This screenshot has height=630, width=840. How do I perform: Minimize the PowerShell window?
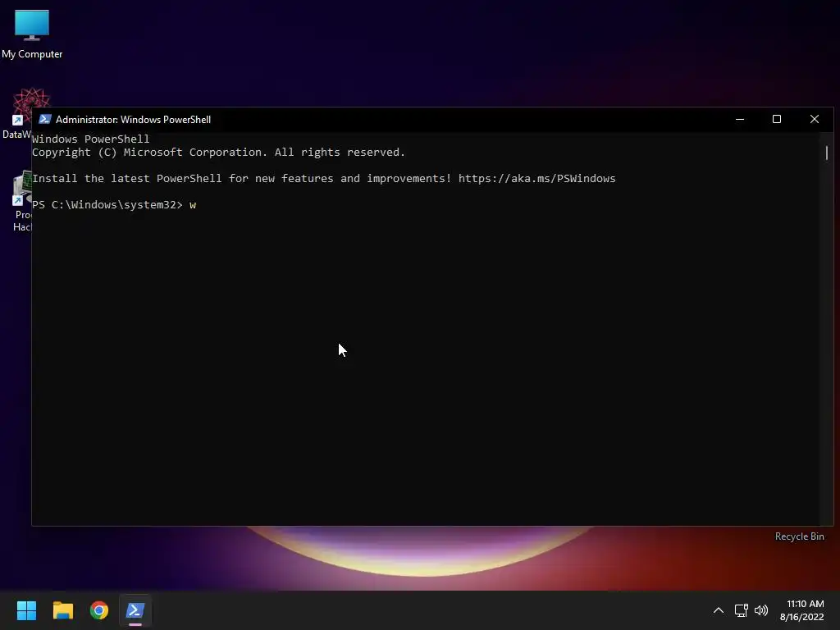coord(740,119)
